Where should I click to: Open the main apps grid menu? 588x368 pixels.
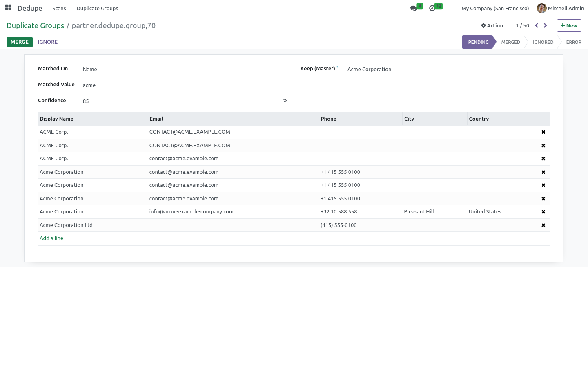point(8,8)
